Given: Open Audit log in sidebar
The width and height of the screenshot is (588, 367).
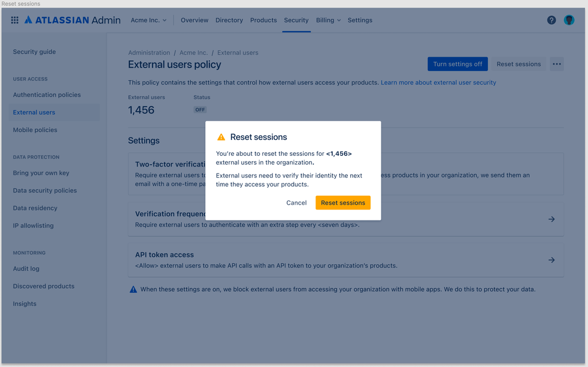Looking at the screenshot, I should click(26, 269).
